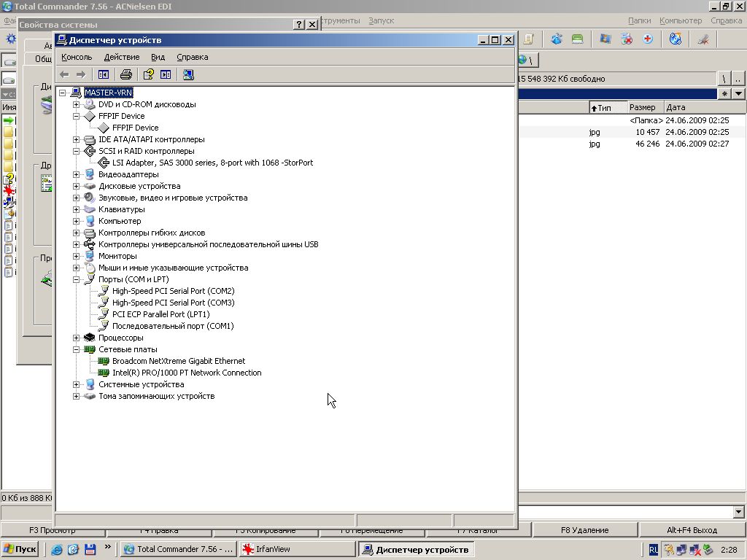Click the Процессоры chip icon
The height and width of the screenshot is (560, 747).
(x=90, y=338)
